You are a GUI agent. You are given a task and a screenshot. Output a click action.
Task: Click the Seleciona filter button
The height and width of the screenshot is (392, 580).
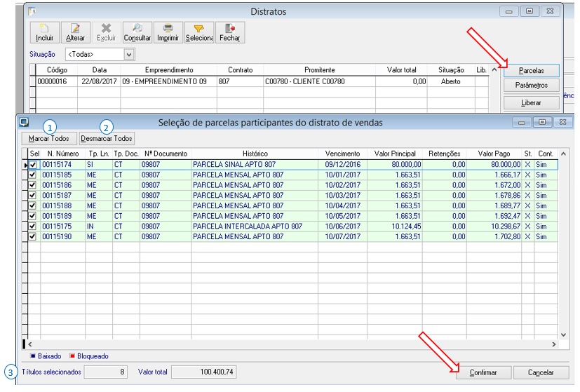(199, 32)
